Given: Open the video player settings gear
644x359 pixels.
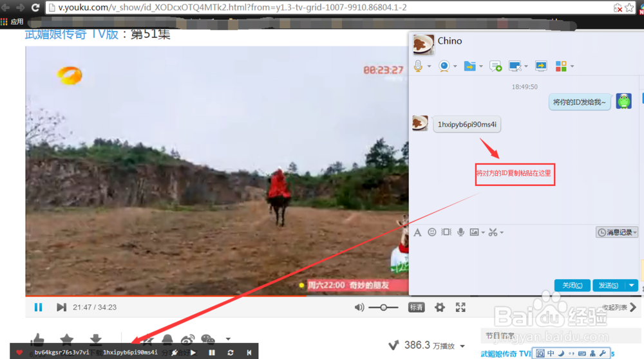Looking at the screenshot, I should [x=439, y=308].
